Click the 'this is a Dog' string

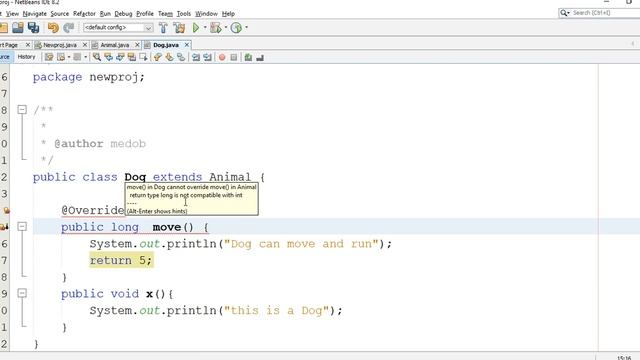(276, 310)
